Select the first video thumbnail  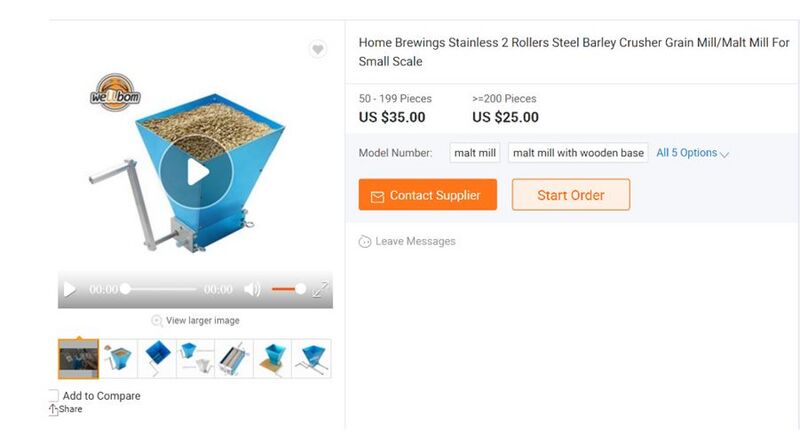click(78, 358)
